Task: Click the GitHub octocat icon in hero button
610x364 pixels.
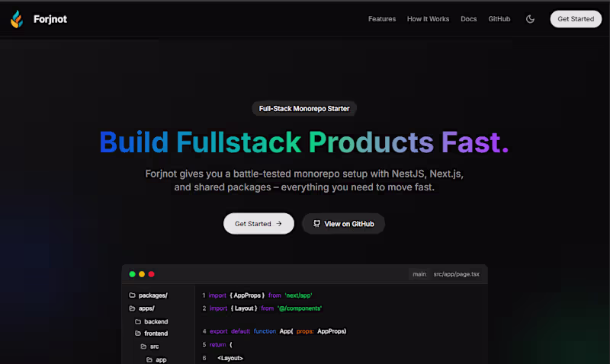Action: point(316,224)
